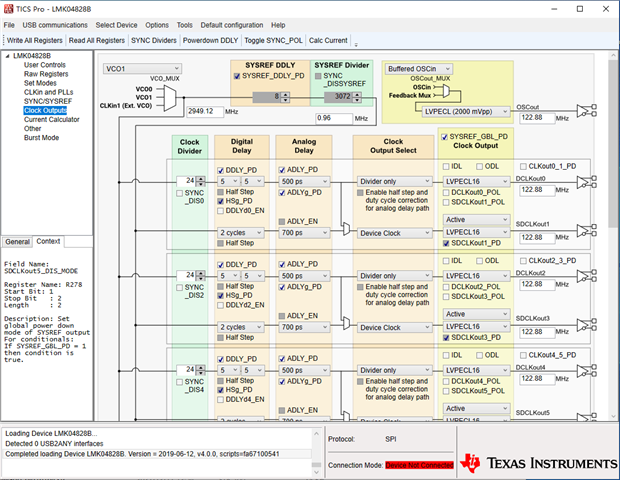Enable the CLKout0_1_PD checkbox

523,166
